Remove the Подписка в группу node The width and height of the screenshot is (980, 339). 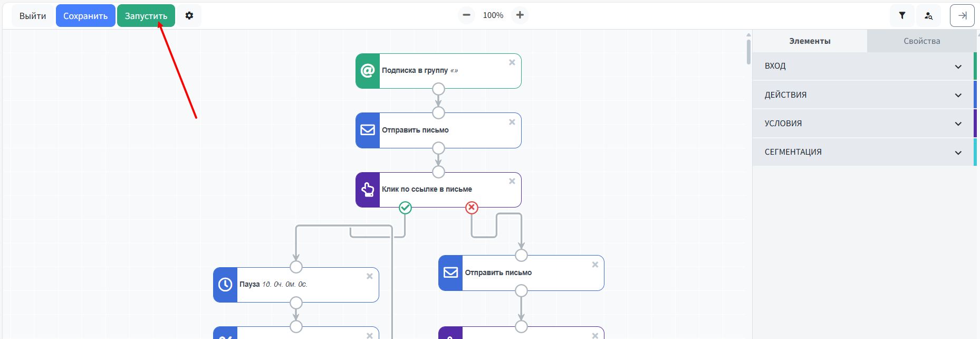coord(512,62)
